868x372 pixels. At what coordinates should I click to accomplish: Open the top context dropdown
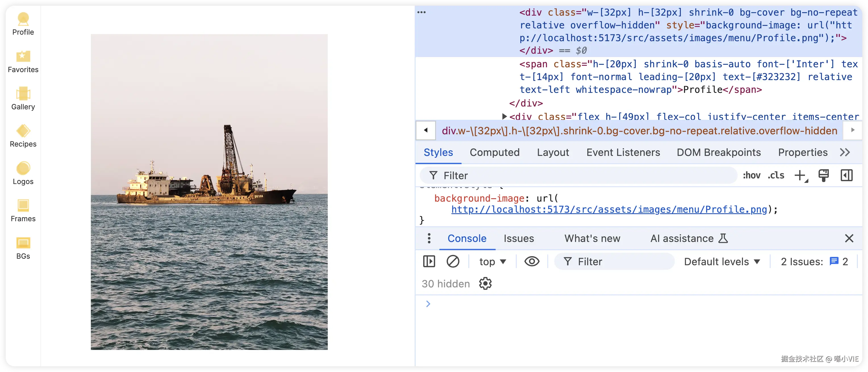492,262
